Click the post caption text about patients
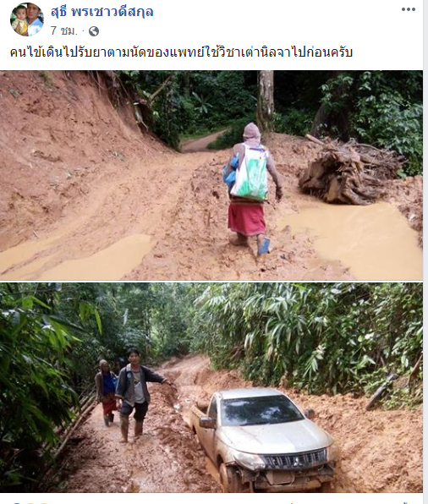The width and height of the screenshot is (428, 504). point(181,52)
